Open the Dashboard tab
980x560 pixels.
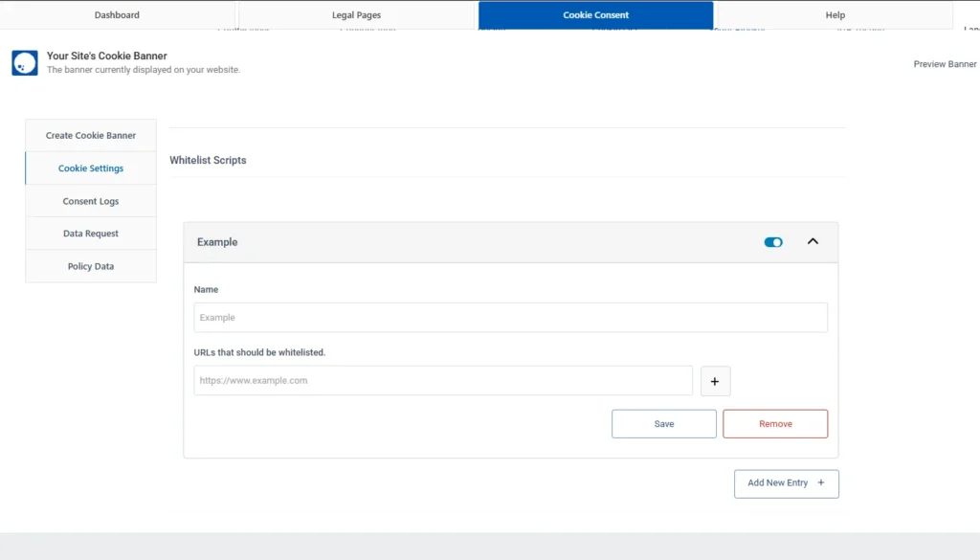pos(117,15)
